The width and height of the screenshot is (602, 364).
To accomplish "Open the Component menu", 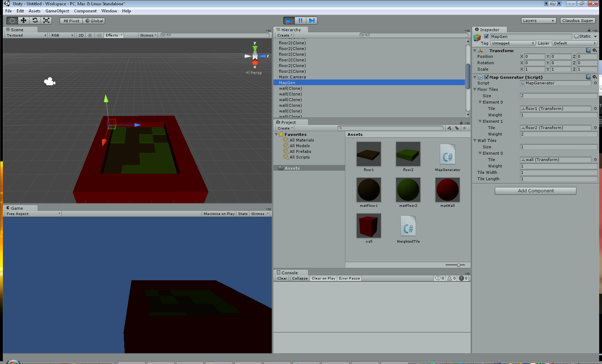I will (x=85, y=11).
